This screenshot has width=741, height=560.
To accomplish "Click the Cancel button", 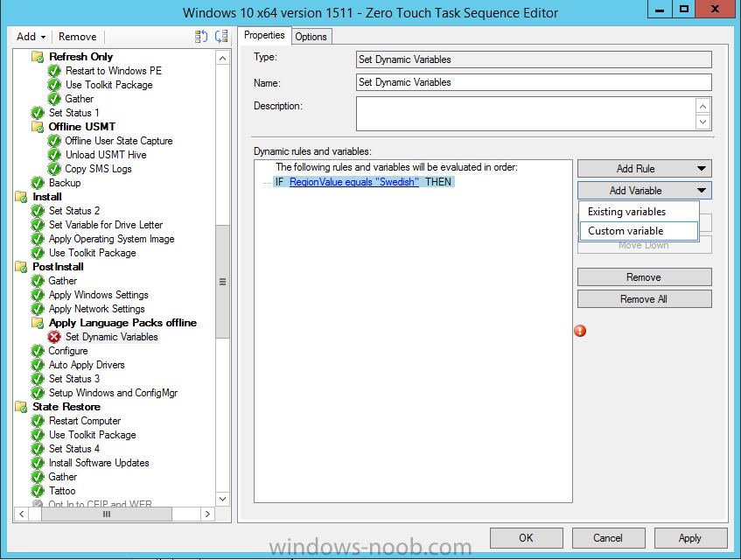I will [x=608, y=538].
